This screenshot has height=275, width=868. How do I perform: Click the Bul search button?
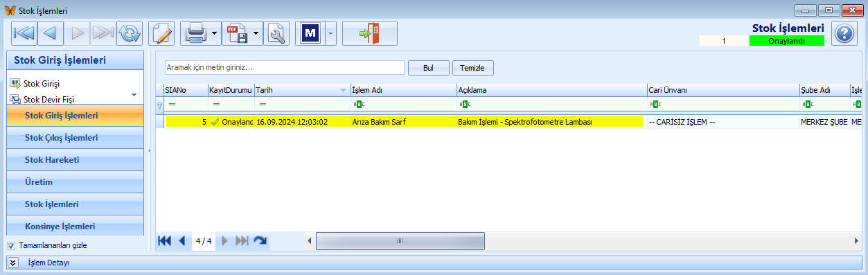pyautogui.click(x=428, y=68)
